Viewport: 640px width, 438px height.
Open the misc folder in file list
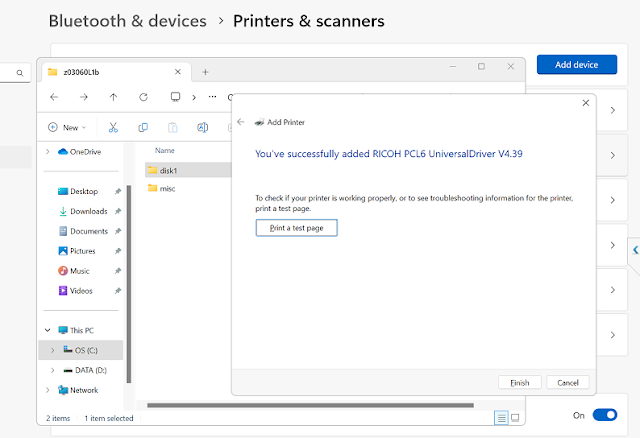167,188
